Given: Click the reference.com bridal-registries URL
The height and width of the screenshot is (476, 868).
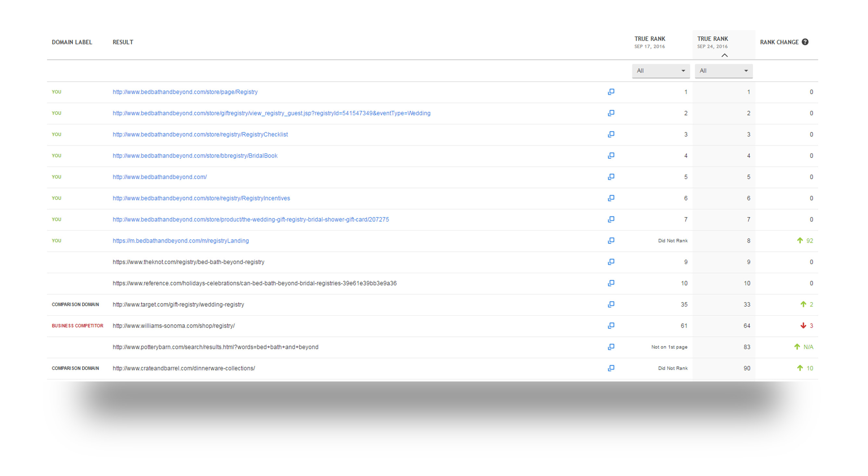Looking at the screenshot, I should [x=254, y=283].
